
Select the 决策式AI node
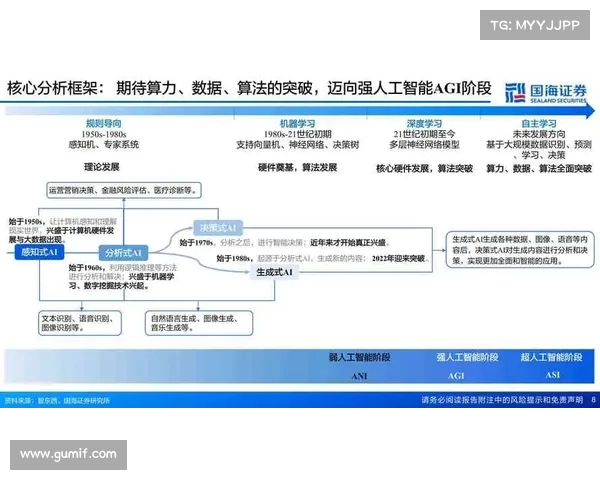point(218,228)
